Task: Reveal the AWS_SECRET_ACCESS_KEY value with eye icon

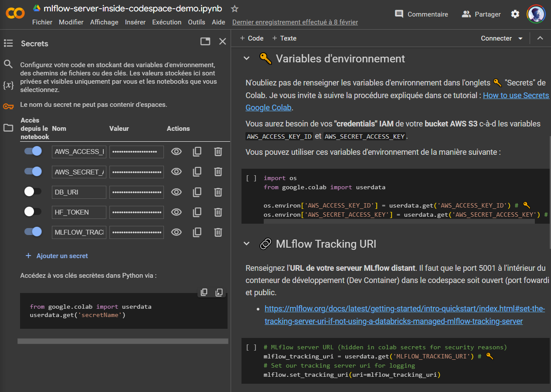Action: coord(176,172)
